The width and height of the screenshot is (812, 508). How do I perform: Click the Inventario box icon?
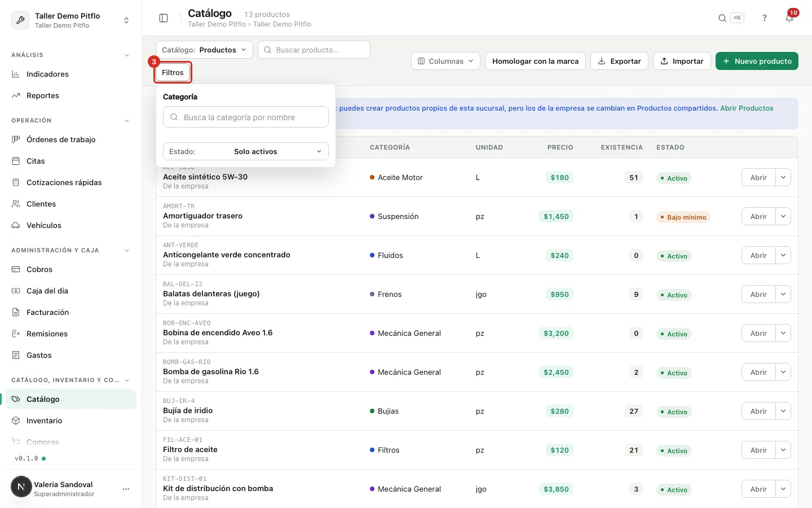16,421
